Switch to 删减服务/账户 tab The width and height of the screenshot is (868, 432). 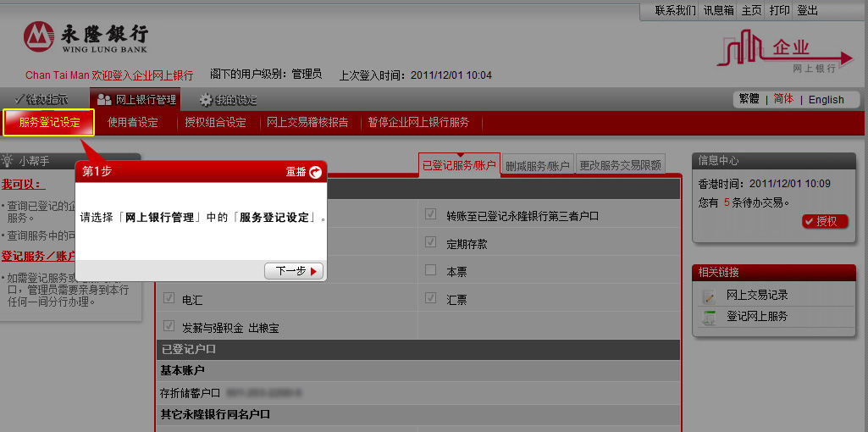click(538, 165)
